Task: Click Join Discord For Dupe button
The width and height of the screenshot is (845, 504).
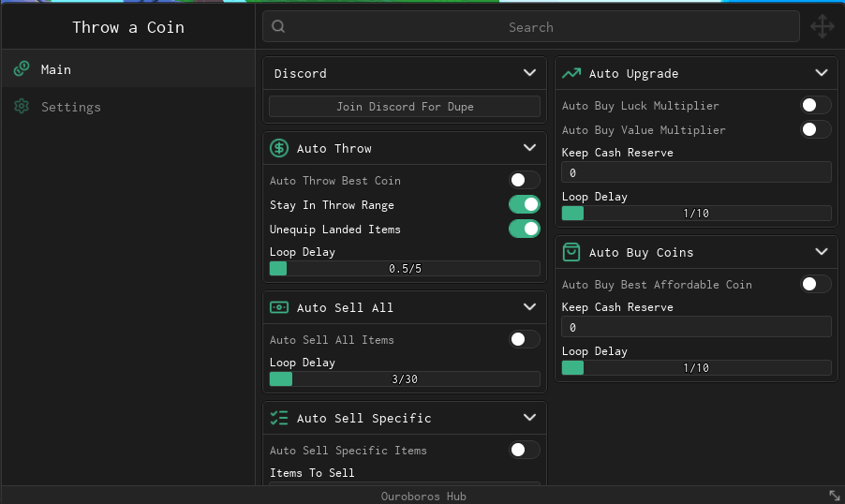Action: (405, 106)
